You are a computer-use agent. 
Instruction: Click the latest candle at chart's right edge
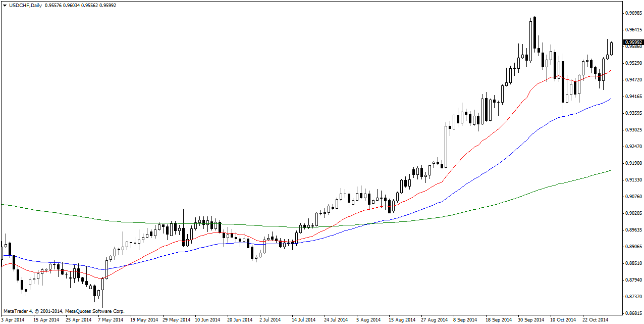[x=611, y=49]
